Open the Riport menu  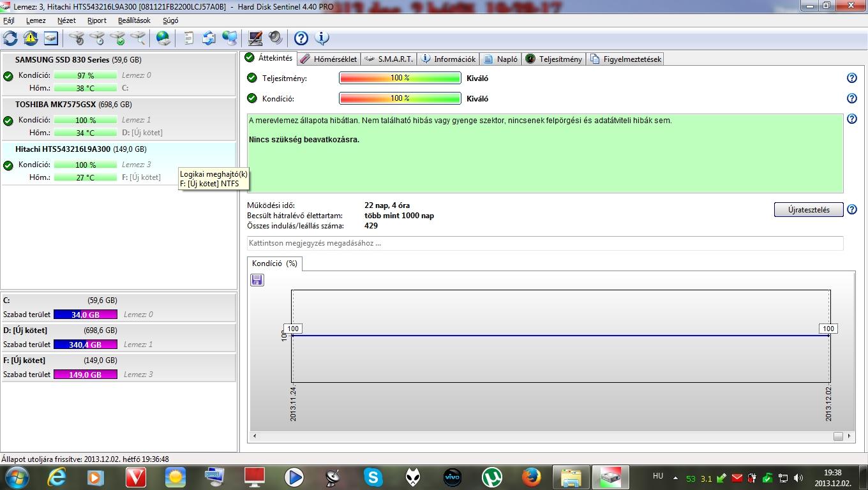click(97, 20)
